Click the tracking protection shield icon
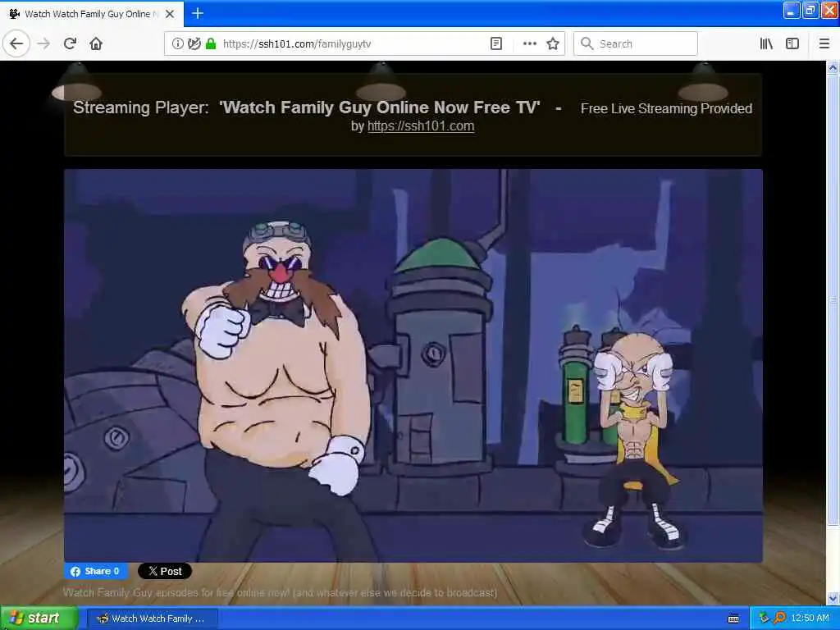 tap(194, 44)
